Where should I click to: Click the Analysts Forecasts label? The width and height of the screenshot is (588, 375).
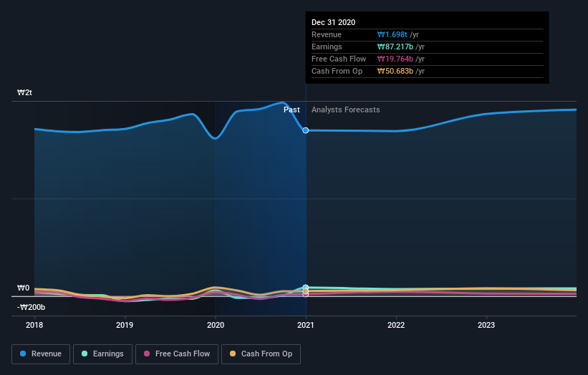click(346, 109)
